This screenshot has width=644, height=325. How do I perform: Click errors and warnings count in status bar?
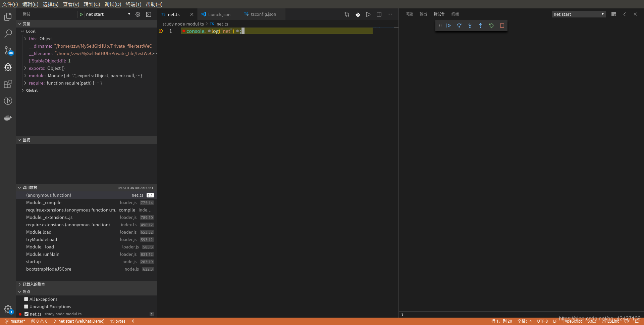(x=39, y=321)
